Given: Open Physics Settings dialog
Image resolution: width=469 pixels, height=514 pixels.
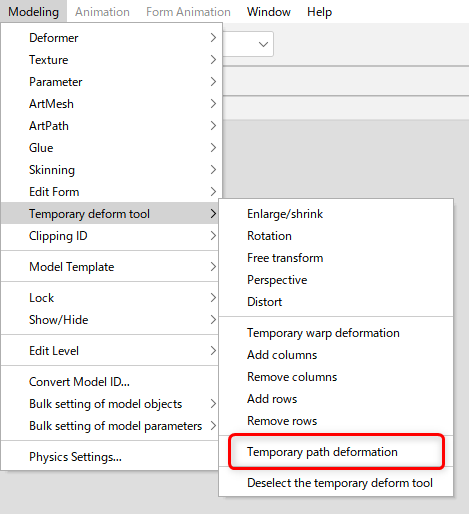Looking at the screenshot, I should [110, 457].
